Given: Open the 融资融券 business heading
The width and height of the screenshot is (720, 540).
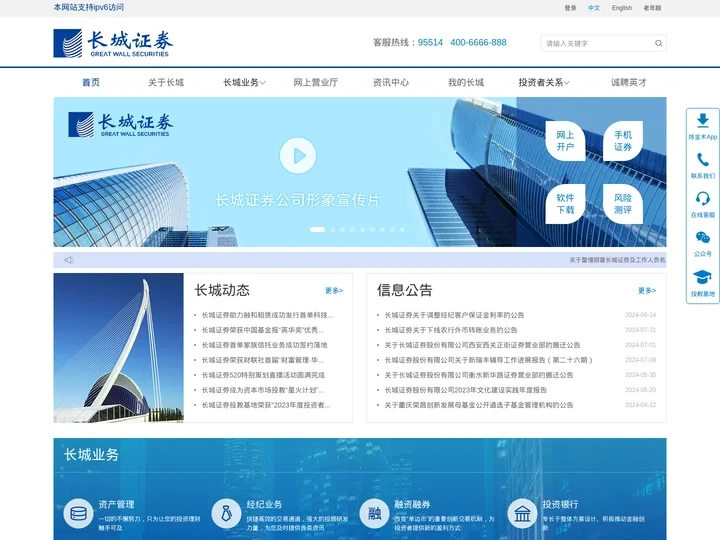Looking at the screenshot, I should [x=412, y=504].
